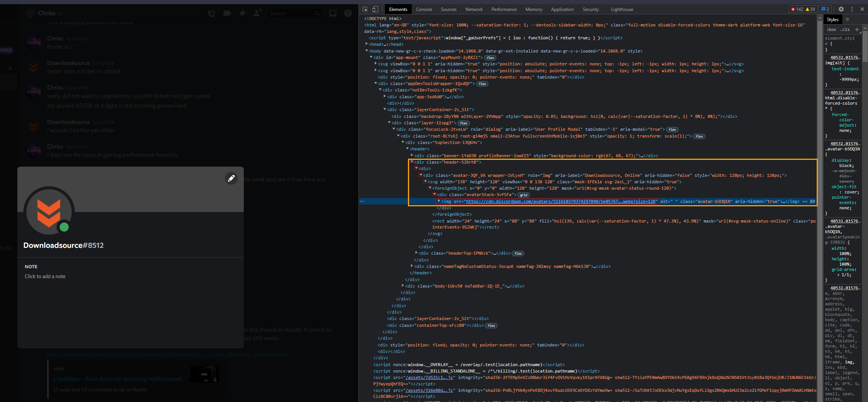868x402 pixels.
Task: Open the Lighthouse tab
Action: [x=622, y=9]
